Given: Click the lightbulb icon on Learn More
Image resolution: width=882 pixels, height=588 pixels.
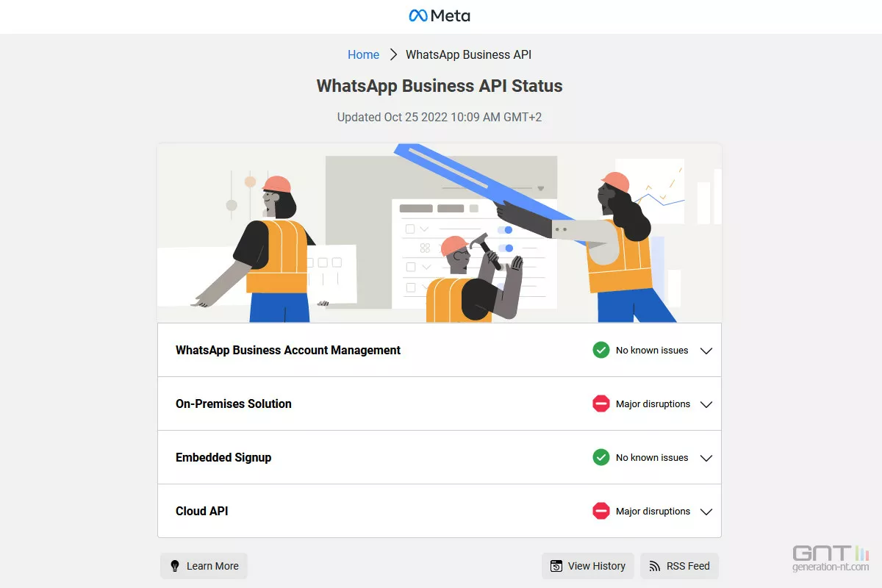Looking at the screenshot, I should click(175, 566).
